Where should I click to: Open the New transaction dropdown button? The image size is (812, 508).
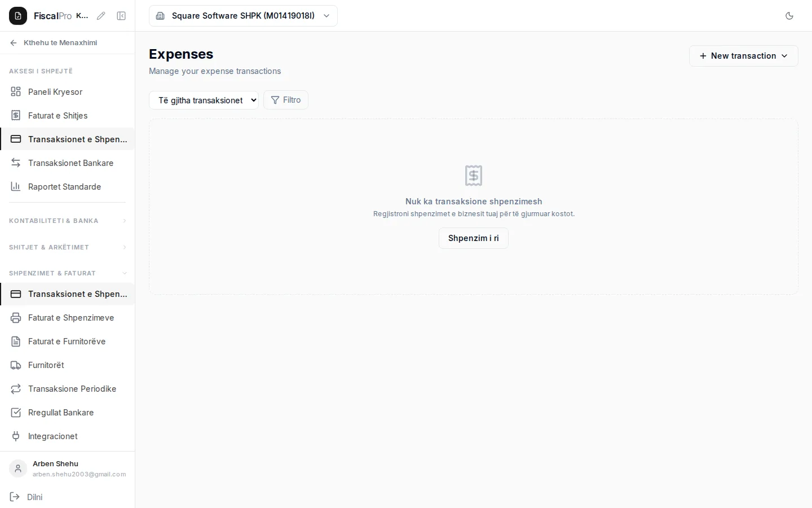743,56
